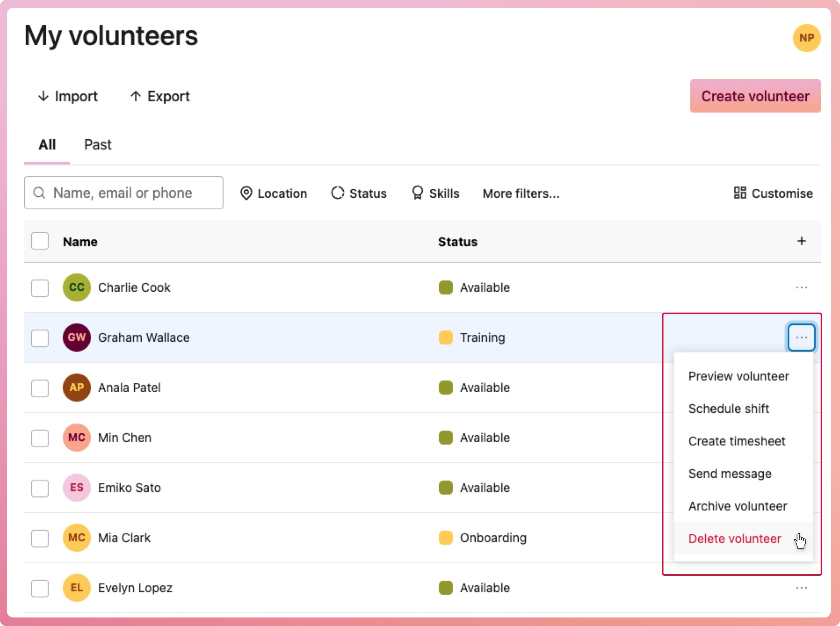840x626 pixels.
Task: Click the NP user avatar icon
Action: pyautogui.click(x=806, y=38)
